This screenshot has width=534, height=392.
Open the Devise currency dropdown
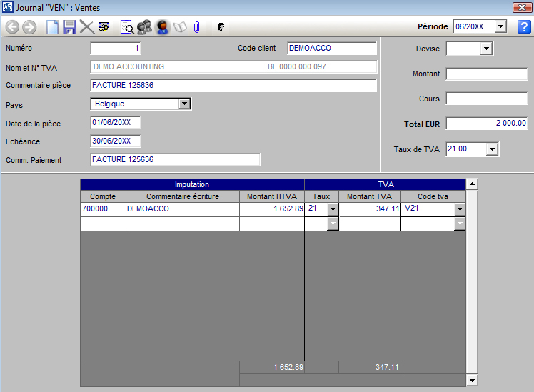coord(486,49)
